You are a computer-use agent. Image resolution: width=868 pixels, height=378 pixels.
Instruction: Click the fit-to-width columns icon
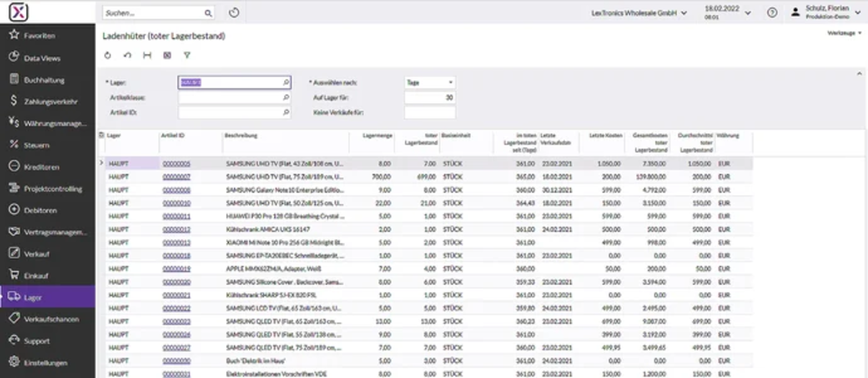coord(147,55)
